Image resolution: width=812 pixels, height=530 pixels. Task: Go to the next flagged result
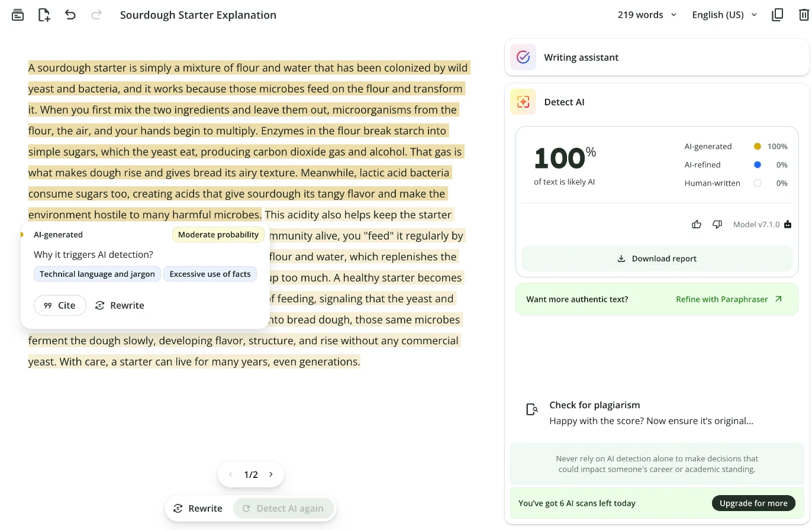pyautogui.click(x=271, y=474)
